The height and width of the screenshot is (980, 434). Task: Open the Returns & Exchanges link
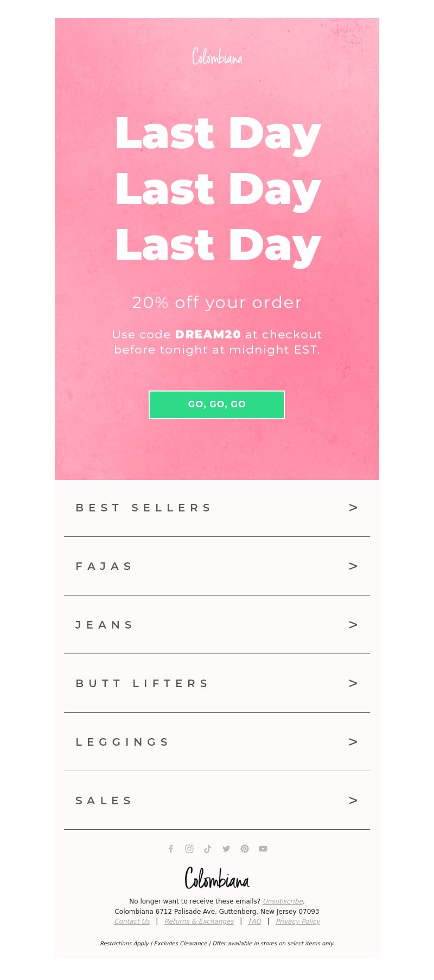199,921
